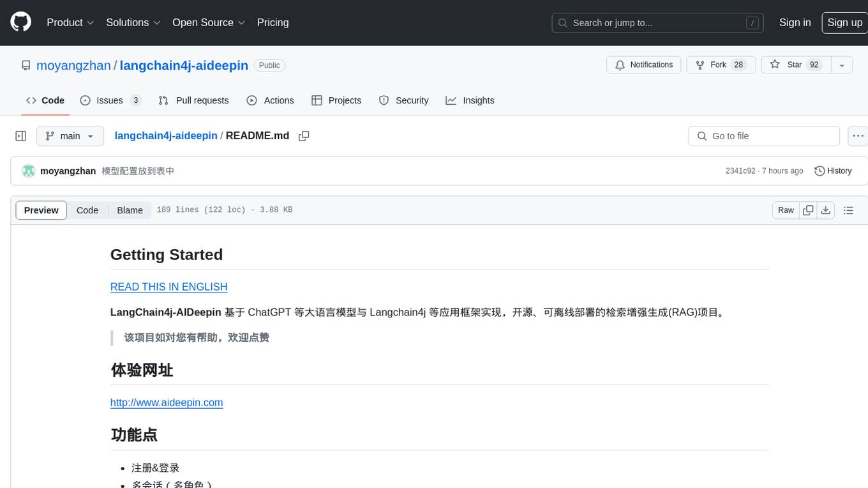Open the README outline list icon
The image size is (868, 488).
point(848,210)
